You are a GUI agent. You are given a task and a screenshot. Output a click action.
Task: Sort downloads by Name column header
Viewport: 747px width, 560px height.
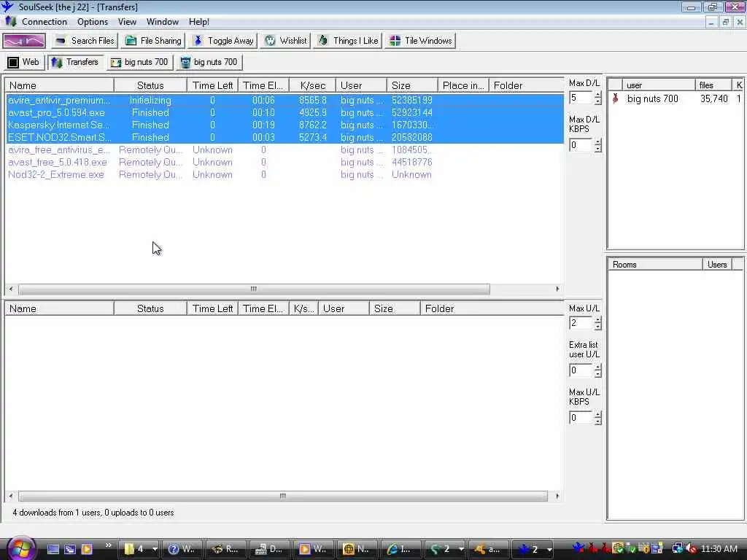pyautogui.click(x=60, y=86)
